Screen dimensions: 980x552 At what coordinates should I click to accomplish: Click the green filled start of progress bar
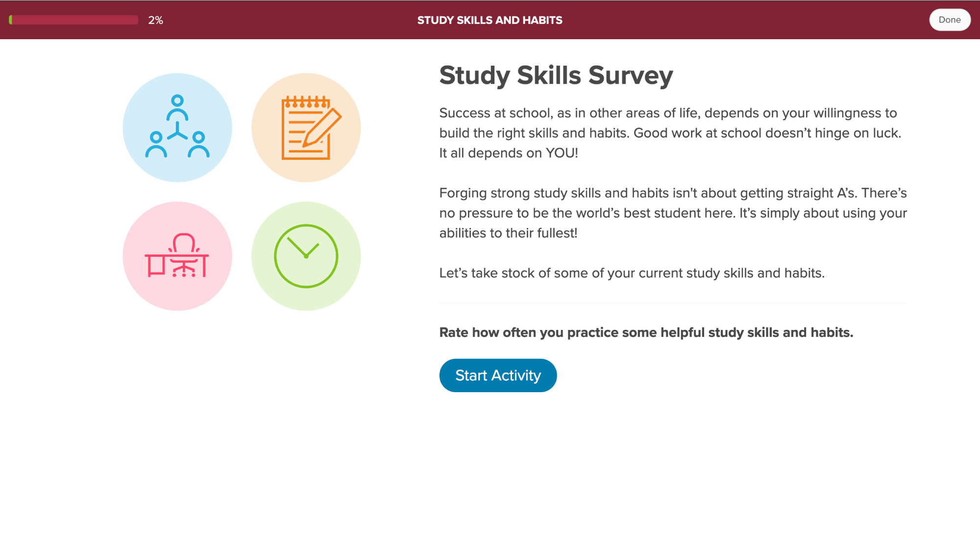point(11,20)
